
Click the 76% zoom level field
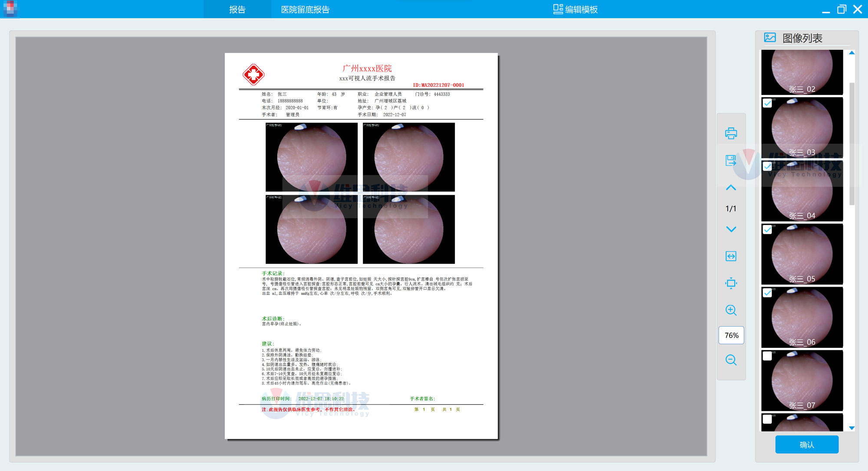coord(731,335)
